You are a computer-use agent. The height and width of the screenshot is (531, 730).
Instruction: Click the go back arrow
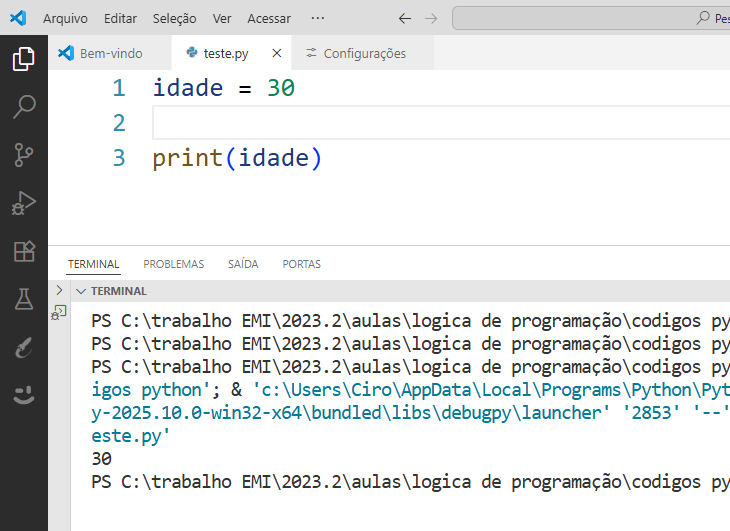pos(404,18)
